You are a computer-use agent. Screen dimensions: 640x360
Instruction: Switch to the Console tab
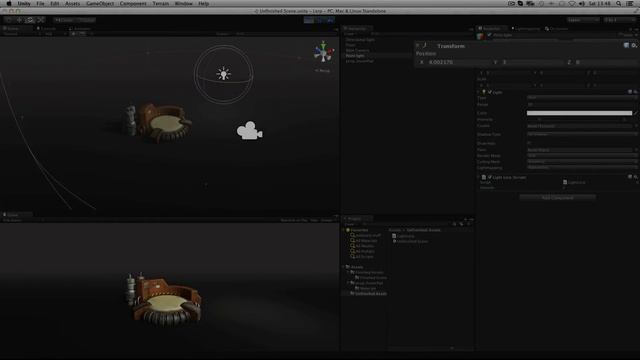pos(46,29)
